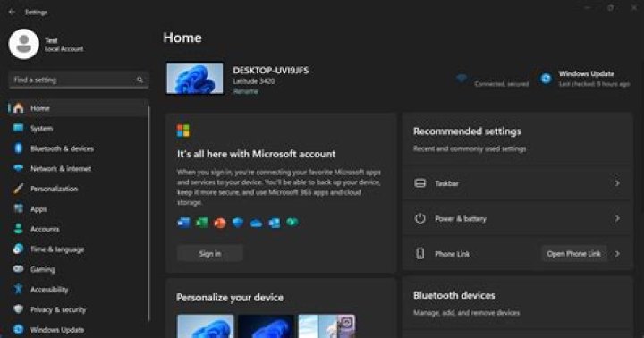This screenshot has width=644, height=338.
Task: Click the Accounts person icon
Action: coord(19,229)
